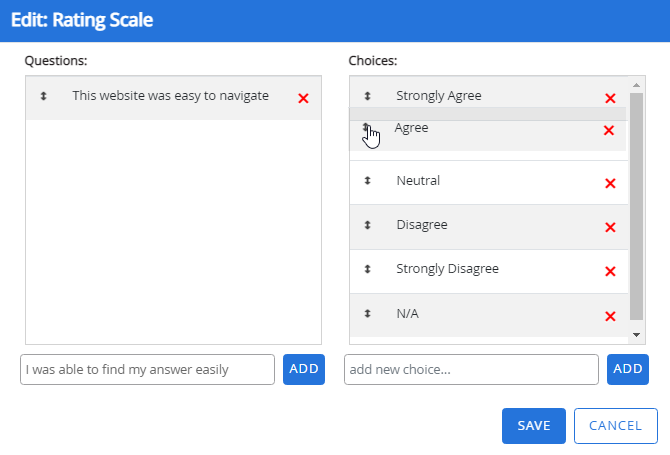The image size is (670, 455).
Task: Click the Neutral drag handle
Action: coord(368,182)
